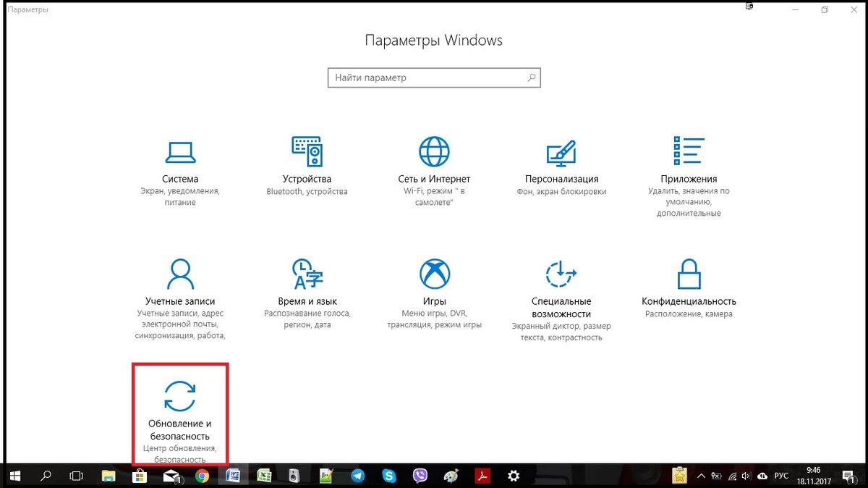The width and height of the screenshot is (868, 488).
Task: Open the Система settings category
Action: [x=180, y=171]
